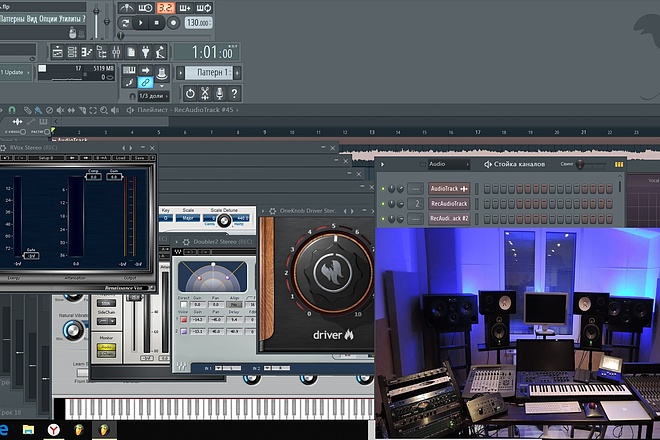
Task: Open the mixer faders icon
Action: [x=116, y=52]
